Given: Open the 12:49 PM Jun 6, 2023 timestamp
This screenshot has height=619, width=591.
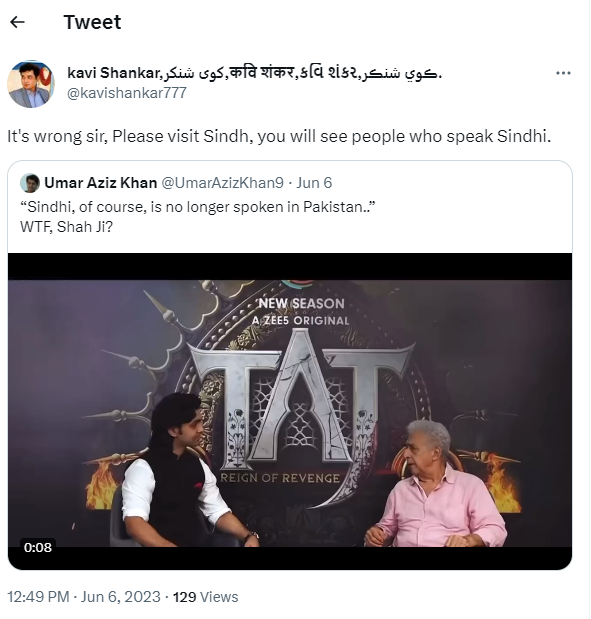Looking at the screenshot, I should point(84,596).
